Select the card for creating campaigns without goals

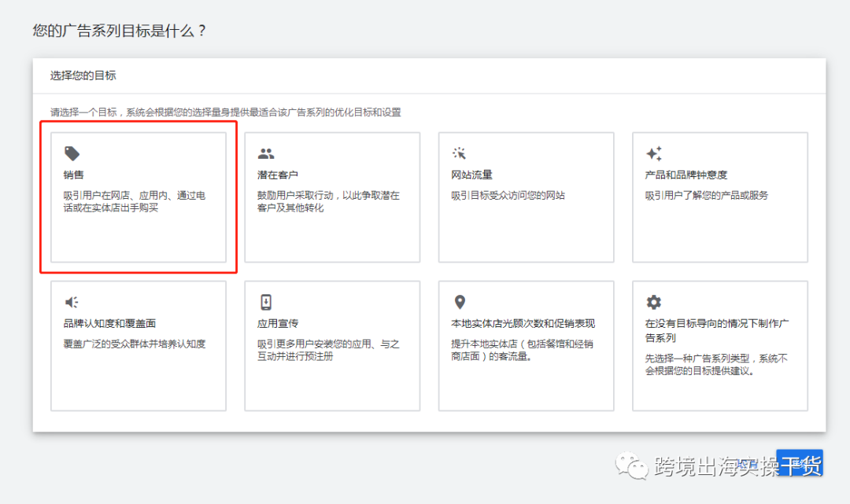[x=719, y=344]
